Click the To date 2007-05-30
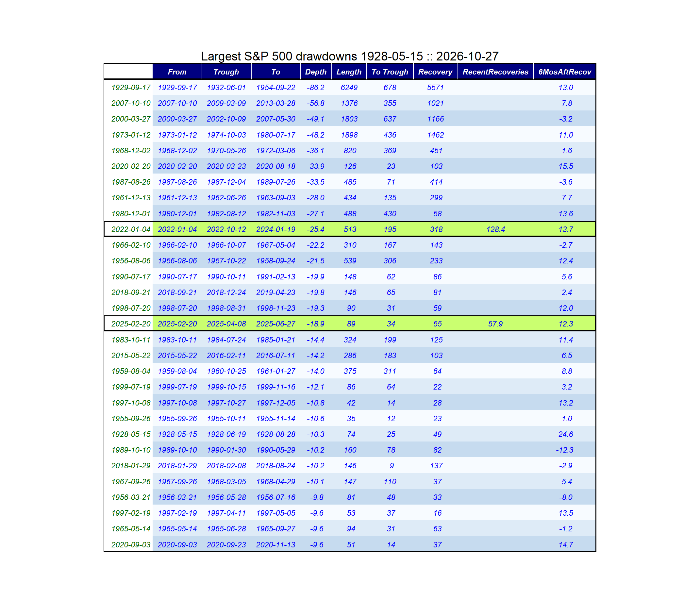The image size is (700, 600). click(276, 119)
